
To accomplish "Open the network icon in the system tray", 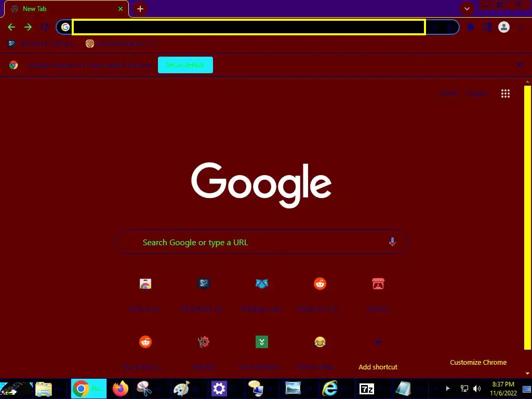I will [464, 389].
